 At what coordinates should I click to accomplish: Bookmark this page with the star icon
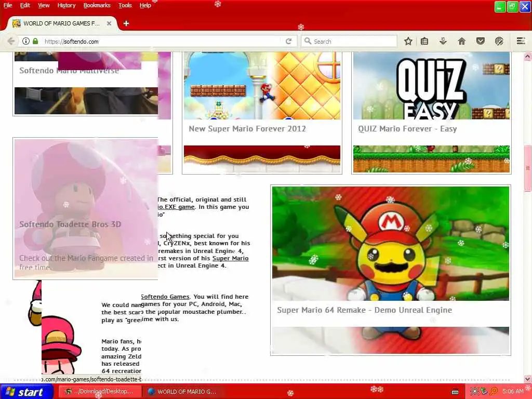coord(408,42)
